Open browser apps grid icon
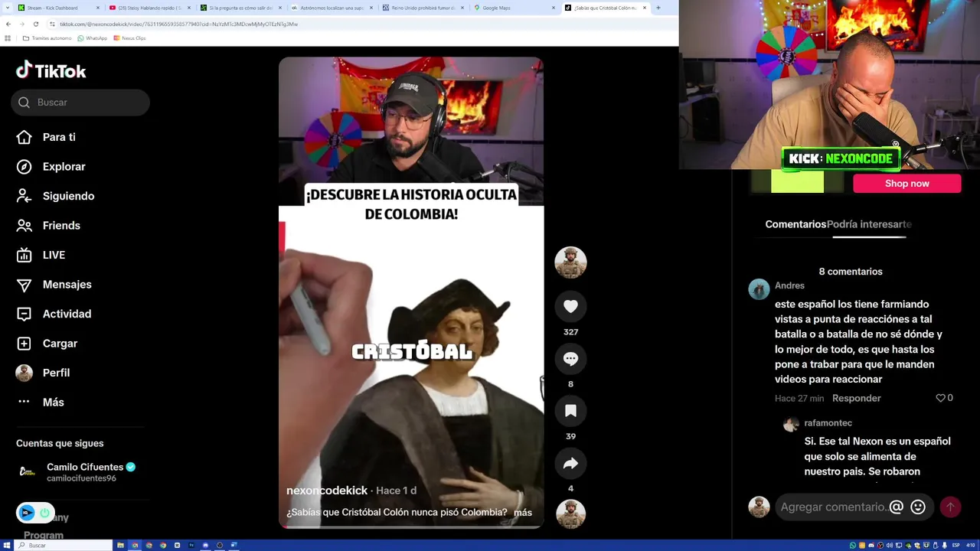The image size is (980, 551). point(8,38)
